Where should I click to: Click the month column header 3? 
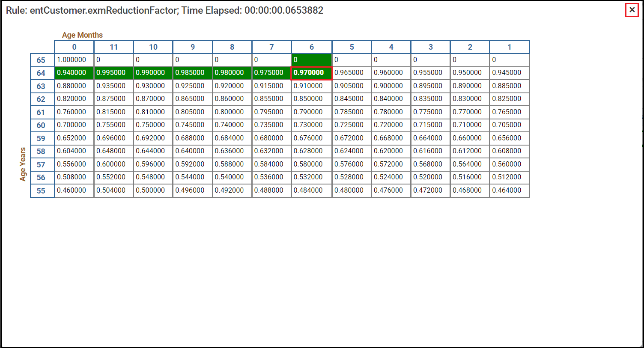click(x=430, y=47)
